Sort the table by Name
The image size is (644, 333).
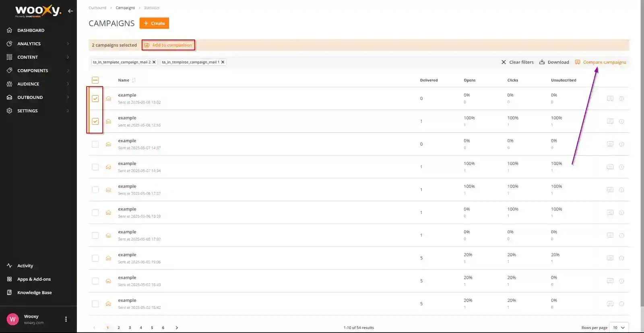point(127,80)
